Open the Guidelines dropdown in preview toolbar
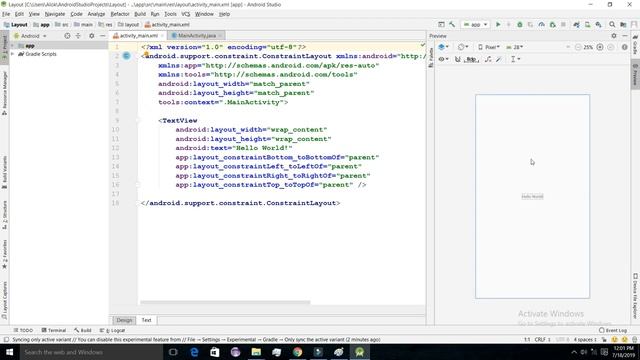This screenshot has width=640, height=360. pyautogui.click(x=516, y=59)
